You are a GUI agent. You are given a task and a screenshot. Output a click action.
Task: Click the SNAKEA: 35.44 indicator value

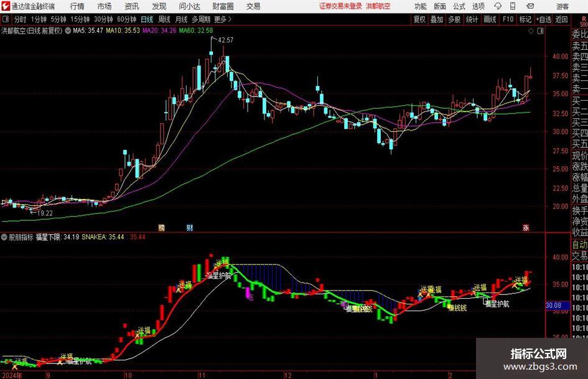click(103, 236)
